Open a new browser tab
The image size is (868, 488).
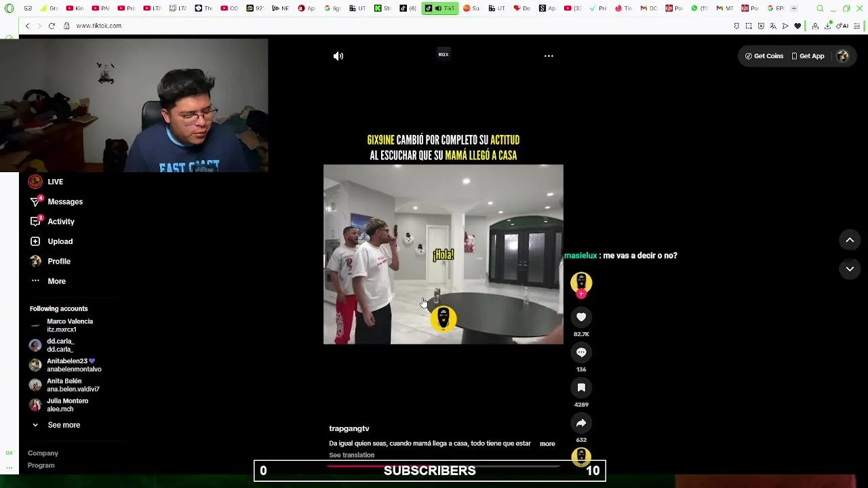794,9
